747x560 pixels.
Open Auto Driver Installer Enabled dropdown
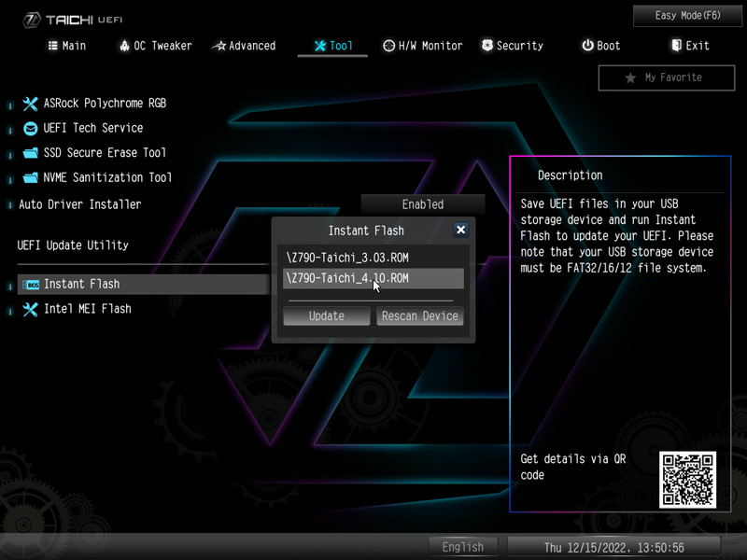coord(423,204)
